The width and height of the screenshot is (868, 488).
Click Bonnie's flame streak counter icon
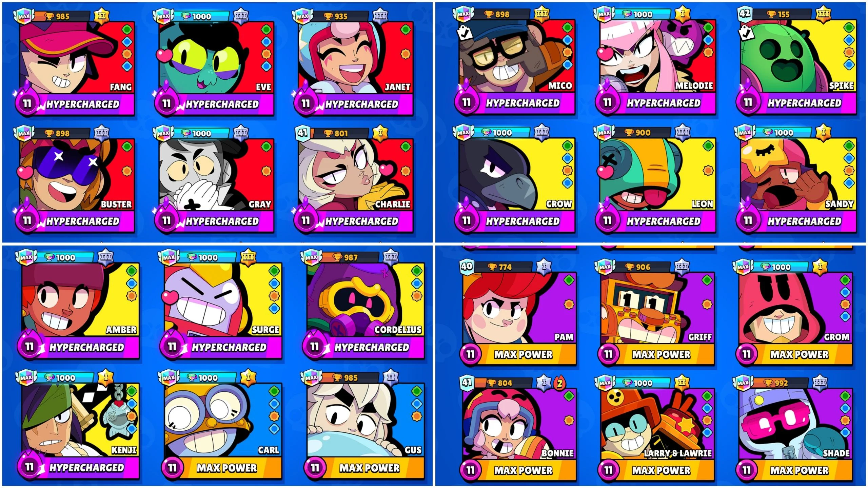[559, 383]
